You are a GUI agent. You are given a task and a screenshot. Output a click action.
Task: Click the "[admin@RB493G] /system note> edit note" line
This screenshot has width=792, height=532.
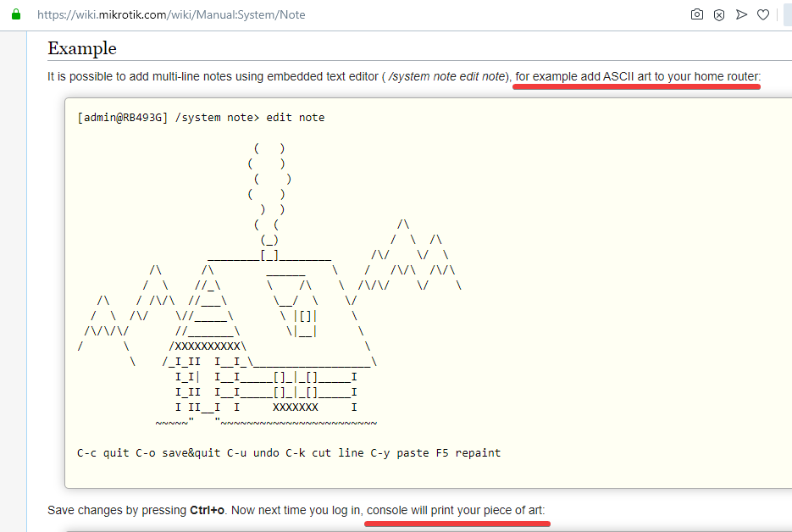click(x=201, y=117)
